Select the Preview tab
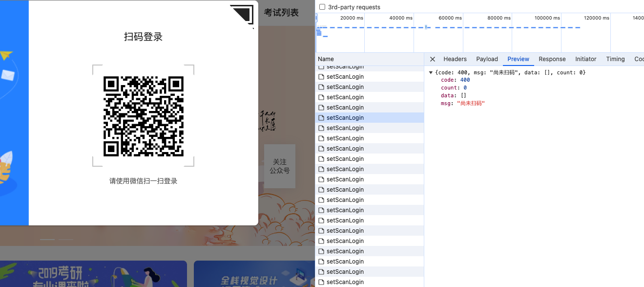 point(519,59)
